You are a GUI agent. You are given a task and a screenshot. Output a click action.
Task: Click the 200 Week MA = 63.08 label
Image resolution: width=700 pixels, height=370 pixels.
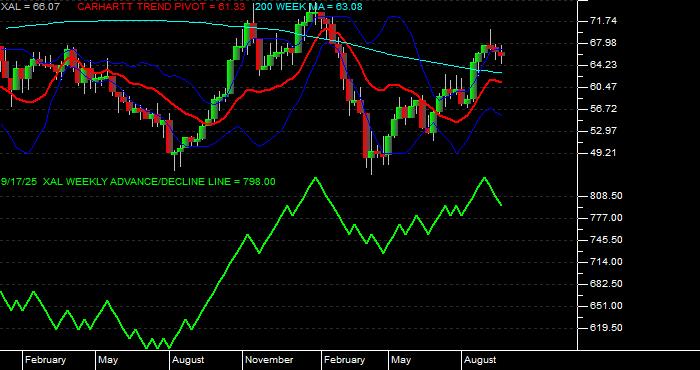point(308,7)
